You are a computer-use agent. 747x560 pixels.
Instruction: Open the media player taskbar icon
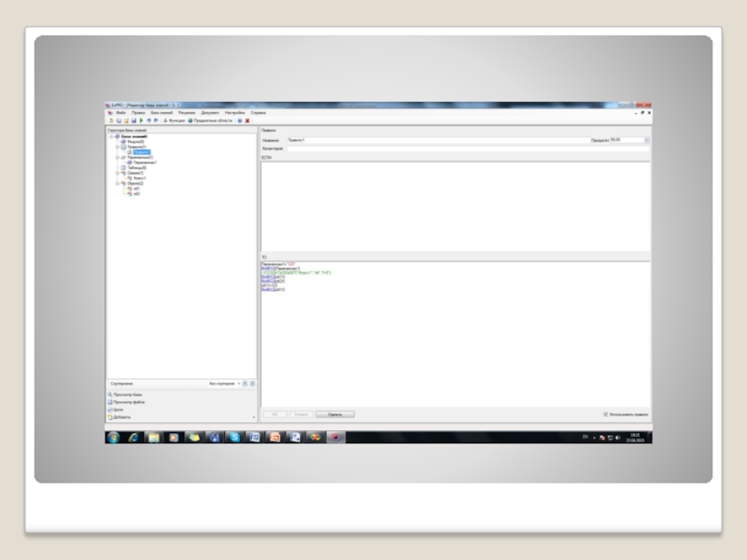(x=174, y=438)
